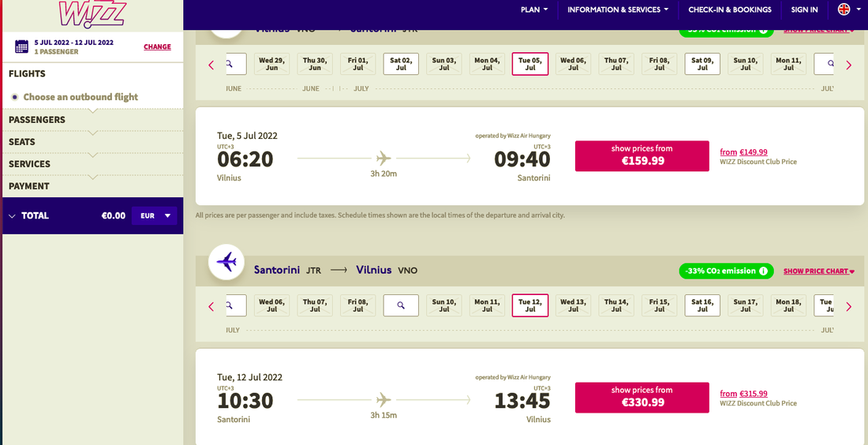Expand the TOTAL price summary
Screen dimensions: 868x445
coord(13,215)
